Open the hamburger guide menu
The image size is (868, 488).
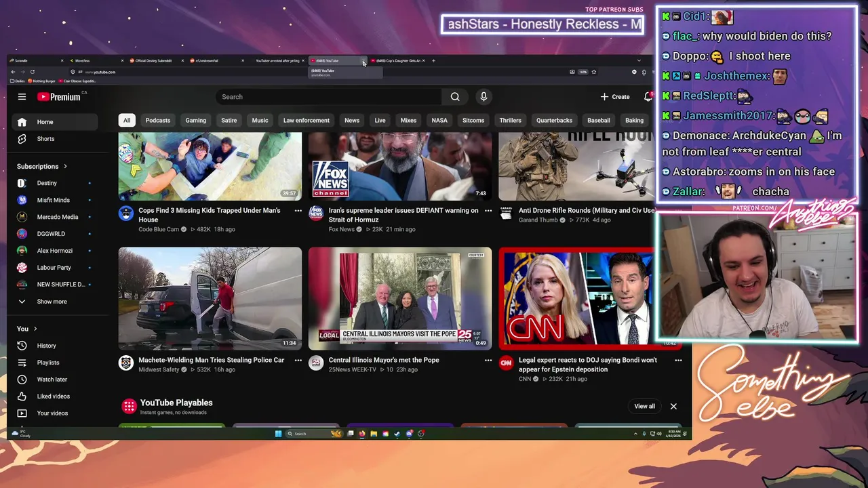[22, 97]
